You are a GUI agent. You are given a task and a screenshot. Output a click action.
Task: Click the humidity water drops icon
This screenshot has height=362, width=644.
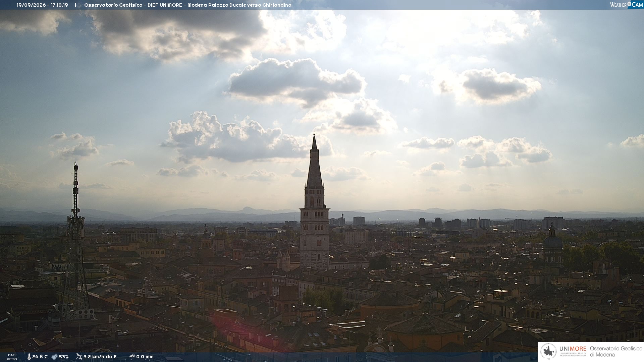point(54,357)
